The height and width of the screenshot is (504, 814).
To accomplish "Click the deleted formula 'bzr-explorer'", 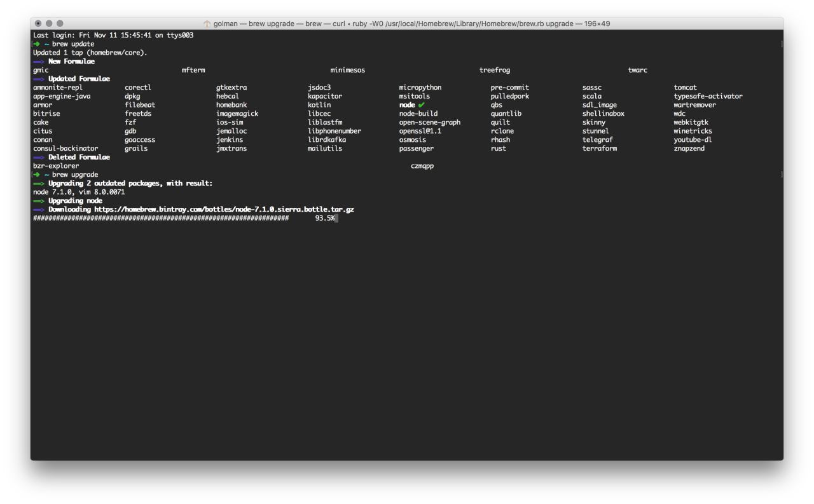I will pyautogui.click(x=56, y=166).
